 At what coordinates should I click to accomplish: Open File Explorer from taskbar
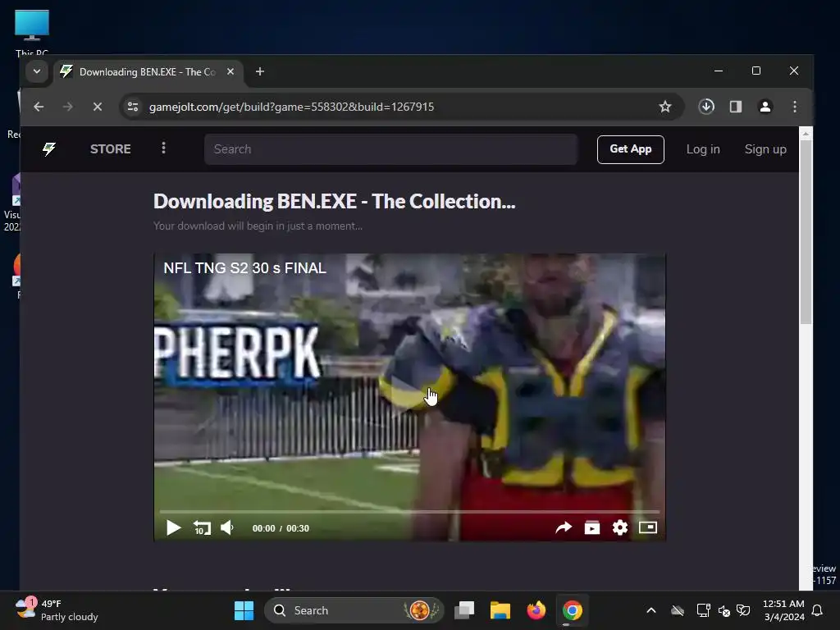click(x=500, y=610)
